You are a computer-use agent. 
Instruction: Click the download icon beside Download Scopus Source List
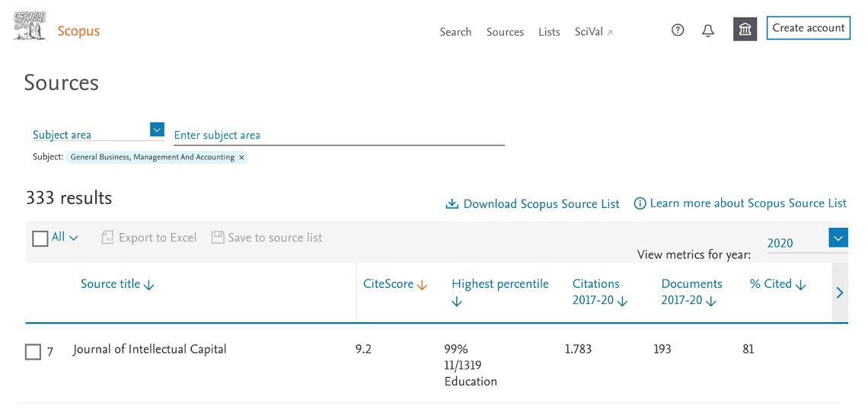point(452,204)
